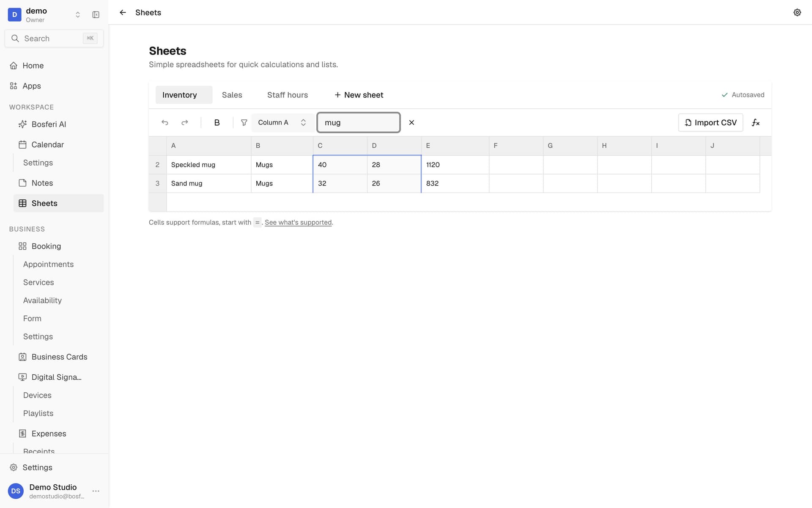Screen dimensions: 812x508
Task: Switch to the Sales sheet tab
Action: point(232,95)
